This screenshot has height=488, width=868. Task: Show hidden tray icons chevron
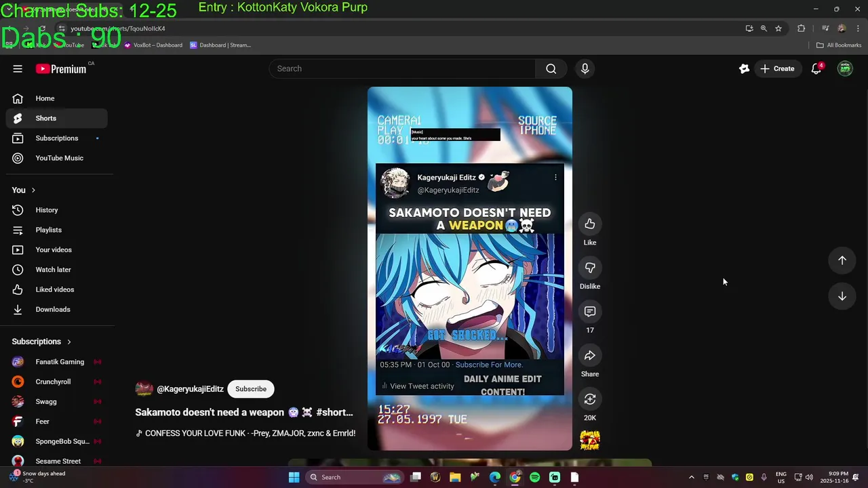click(691, 477)
